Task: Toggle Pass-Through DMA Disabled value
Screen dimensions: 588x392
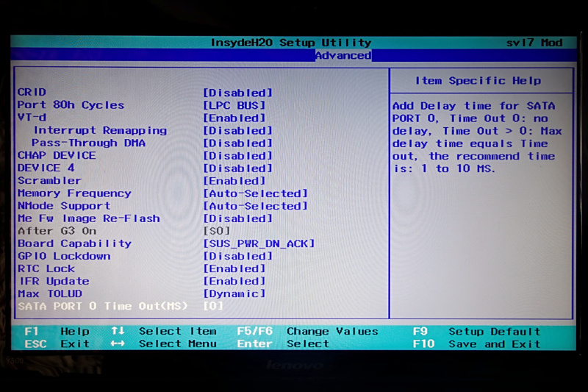Action: point(237,143)
